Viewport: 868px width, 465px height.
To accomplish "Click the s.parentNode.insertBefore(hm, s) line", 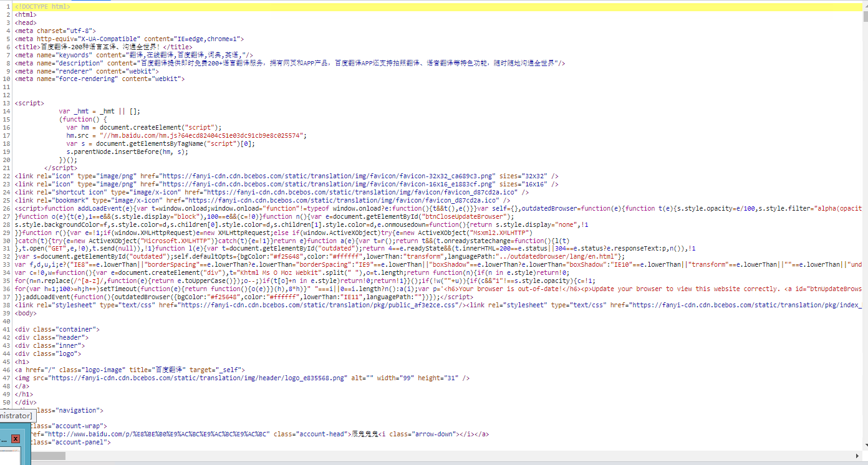I will pyautogui.click(x=127, y=152).
